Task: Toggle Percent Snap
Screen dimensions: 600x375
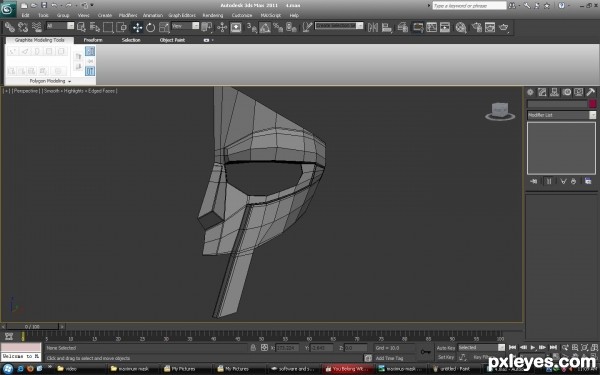Action: point(278,27)
